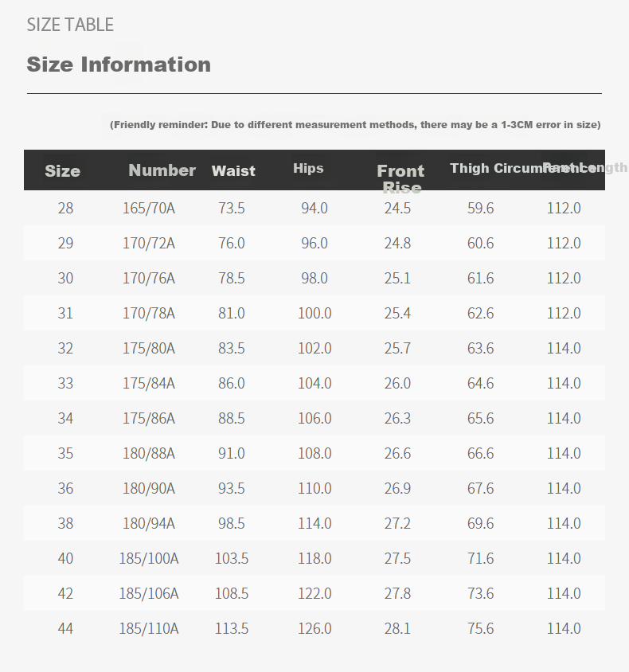
Task: Click hips value 104.0
Action: click(x=314, y=384)
